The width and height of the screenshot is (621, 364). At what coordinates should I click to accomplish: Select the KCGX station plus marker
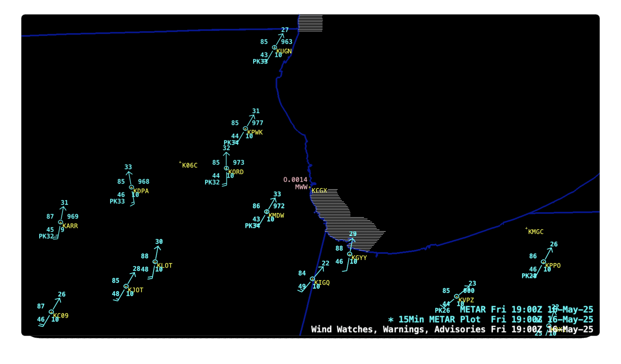[x=310, y=188]
